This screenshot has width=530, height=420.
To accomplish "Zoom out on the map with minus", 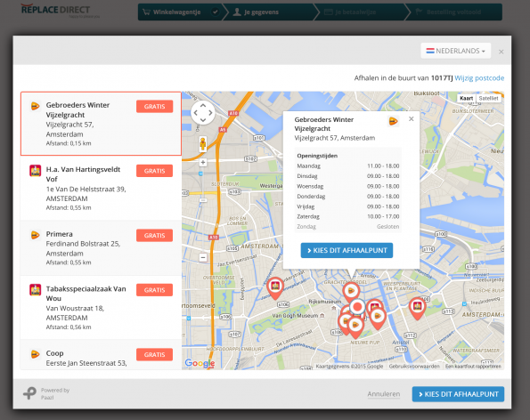I will tap(203, 257).
